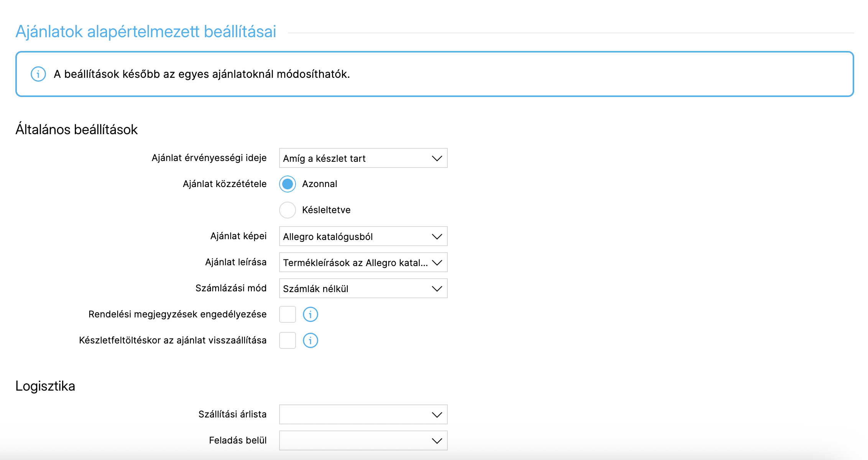Click the Késleltetve label text
The width and height of the screenshot is (868, 460).
point(326,210)
